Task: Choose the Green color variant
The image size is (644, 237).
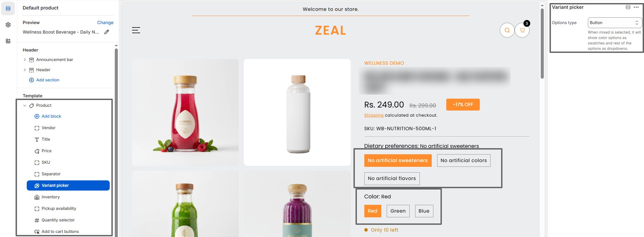Action: (398, 211)
